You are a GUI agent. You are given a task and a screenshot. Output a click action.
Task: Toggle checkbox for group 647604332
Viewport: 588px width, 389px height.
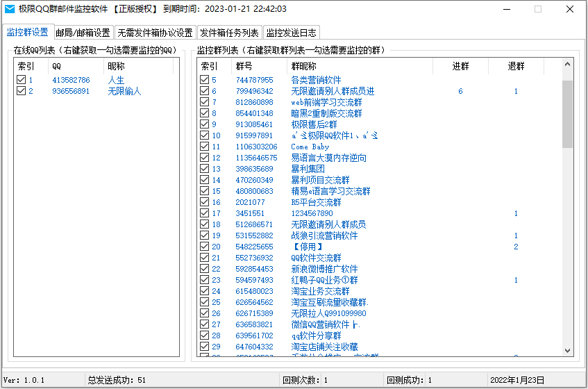(x=204, y=346)
